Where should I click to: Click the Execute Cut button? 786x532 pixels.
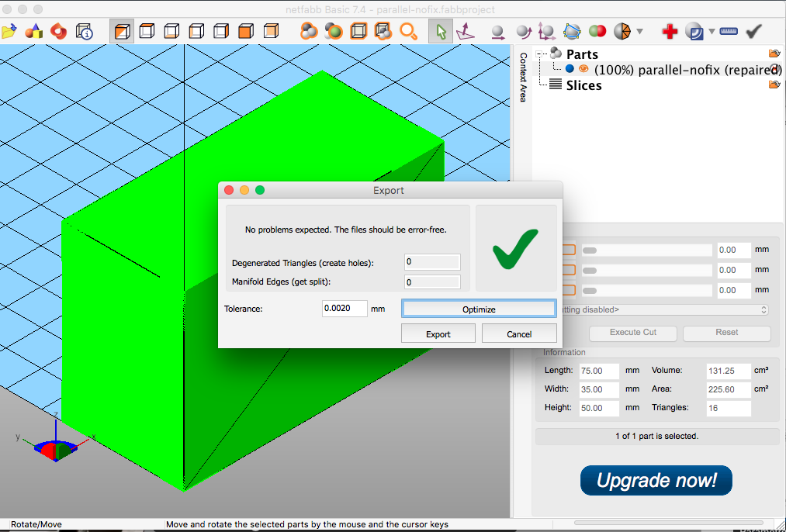point(633,333)
